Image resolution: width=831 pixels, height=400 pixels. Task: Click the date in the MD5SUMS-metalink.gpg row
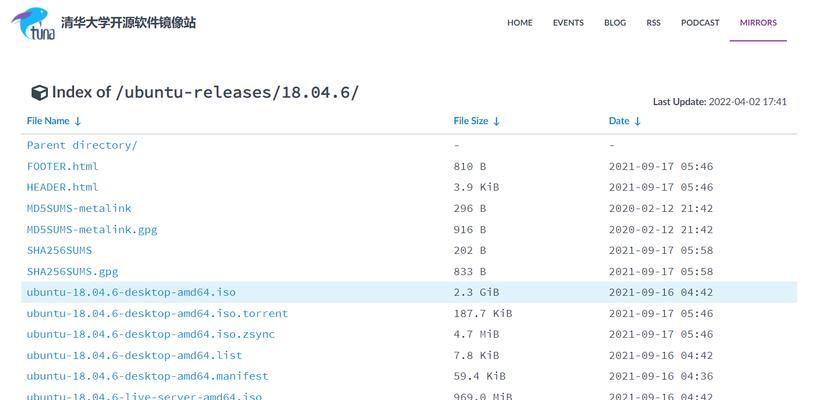pos(661,229)
